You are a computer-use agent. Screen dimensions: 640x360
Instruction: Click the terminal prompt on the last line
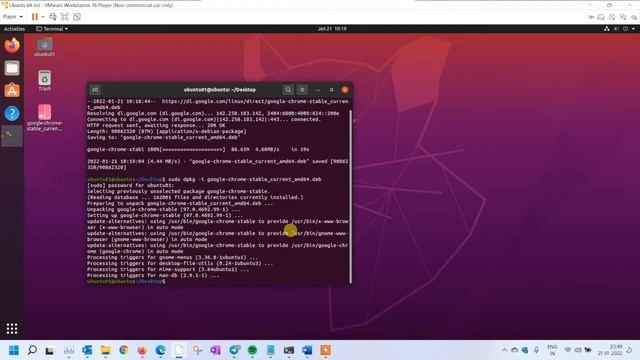(126, 281)
